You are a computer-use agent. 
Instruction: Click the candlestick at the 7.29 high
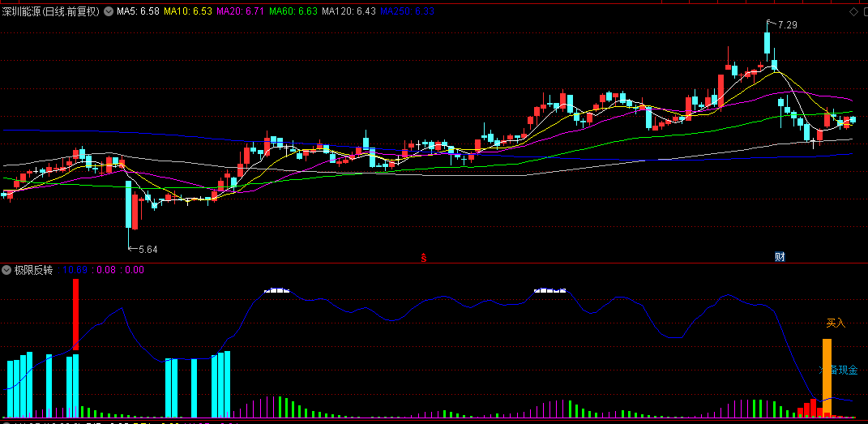point(768,43)
